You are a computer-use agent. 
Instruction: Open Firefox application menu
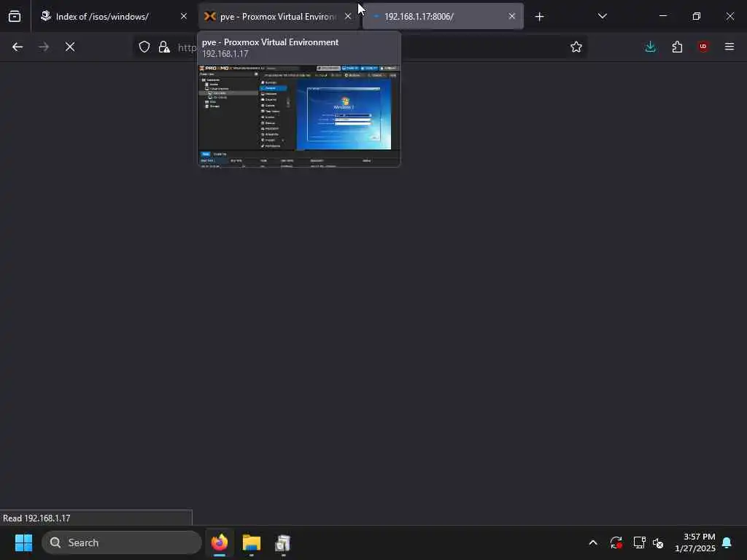click(x=729, y=47)
